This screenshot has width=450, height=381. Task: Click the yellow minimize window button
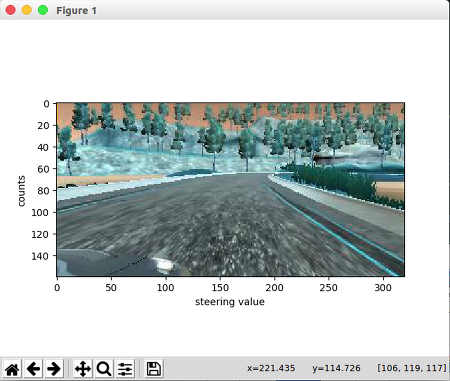coord(27,10)
